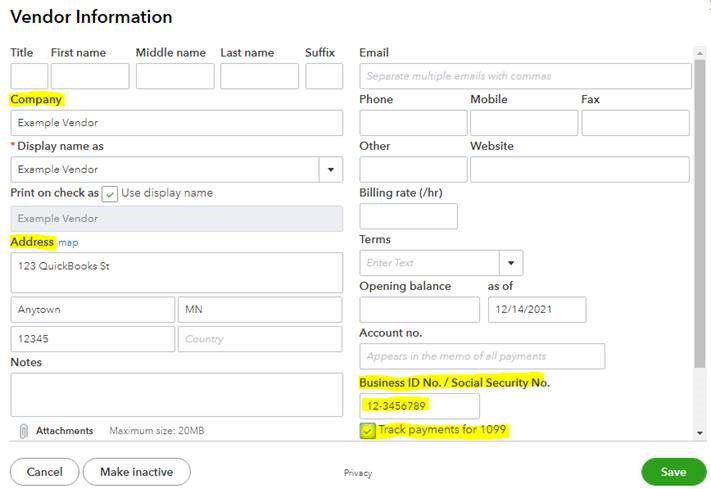The image size is (711, 489).
Task: Click the Business ID No. / Social Security No. label
Action: pyautogui.click(x=454, y=383)
